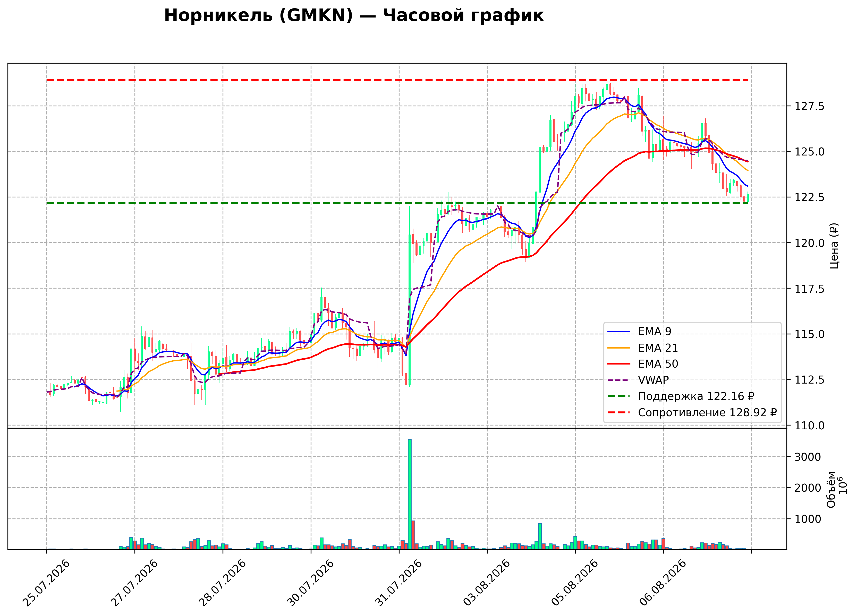The height and width of the screenshot is (616, 857).
Task: Click price tick 112.5 on the axis
Action: tap(809, 380)
